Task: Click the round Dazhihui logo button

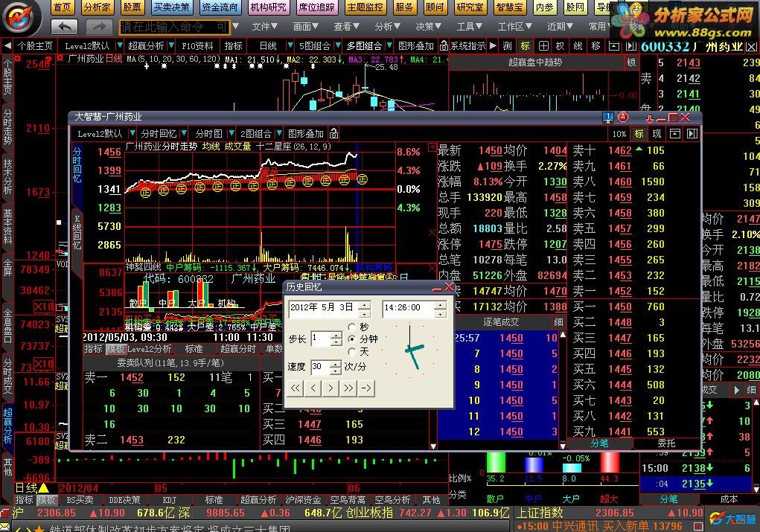Action: [x=18, y=17]
